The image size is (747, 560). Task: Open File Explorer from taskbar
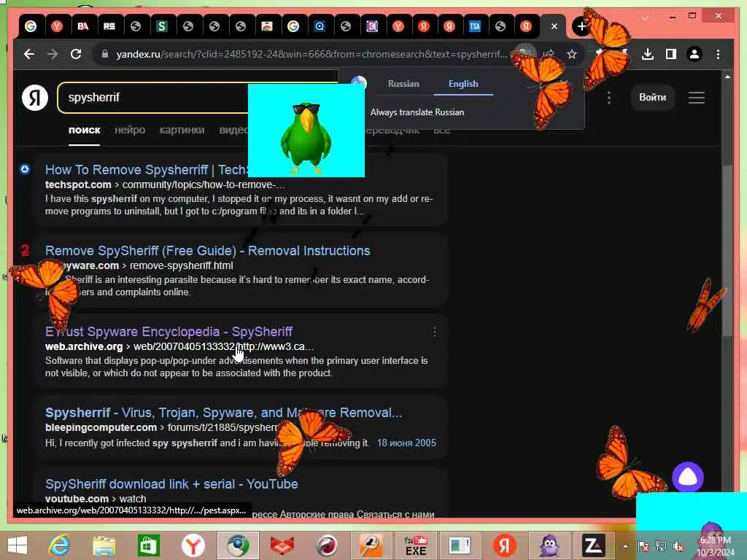coord(104,545)
